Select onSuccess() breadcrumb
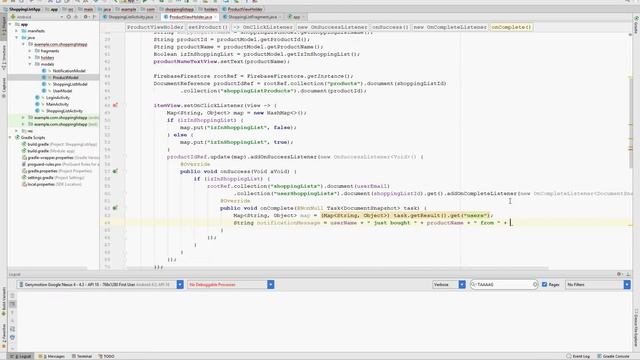640x360 pixels. [x=390, y=27]
